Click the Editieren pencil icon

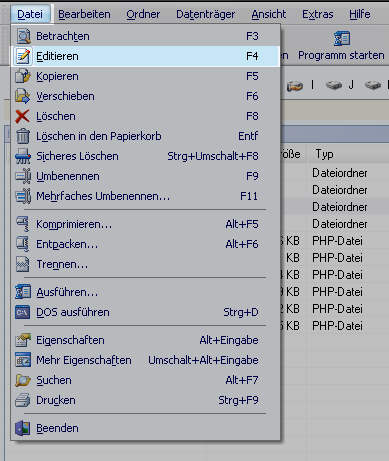pyautogui.click(x=23, y=56)
